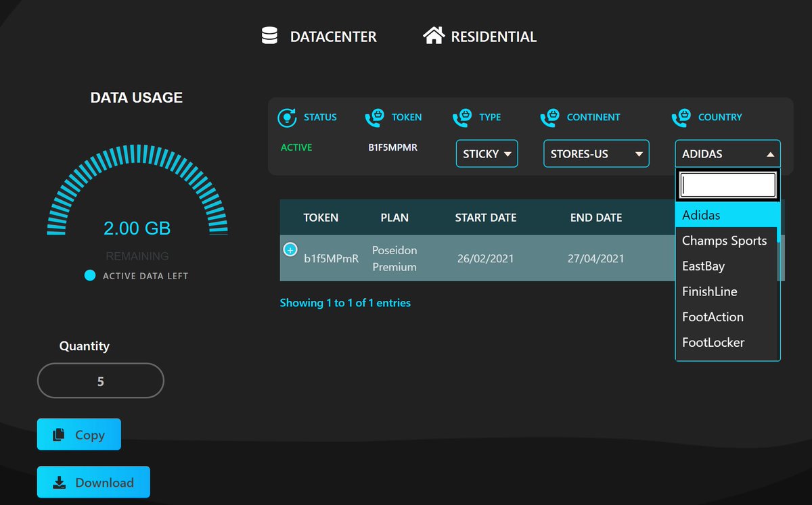Choose Adidas from the dropdown list
Image resolution: width=812 pixels, height=505 pixels.
coord(726,215)
